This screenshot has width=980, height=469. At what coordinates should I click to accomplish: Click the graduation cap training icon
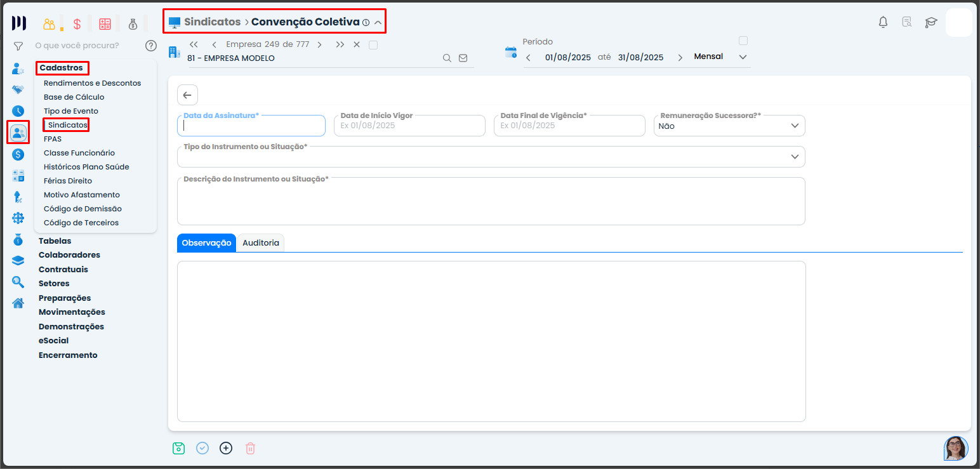coord(930,22)
